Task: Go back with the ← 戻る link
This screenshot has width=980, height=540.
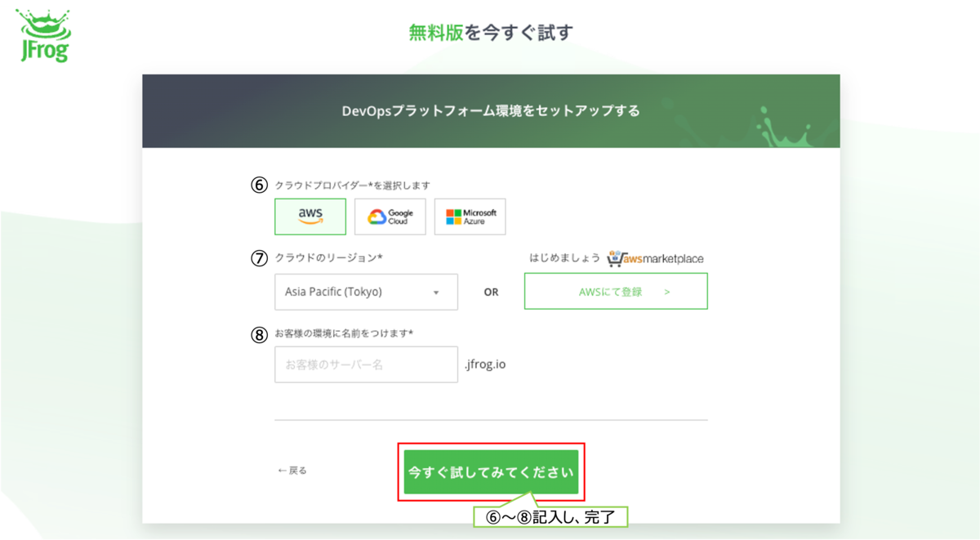Action: (292, 471)
